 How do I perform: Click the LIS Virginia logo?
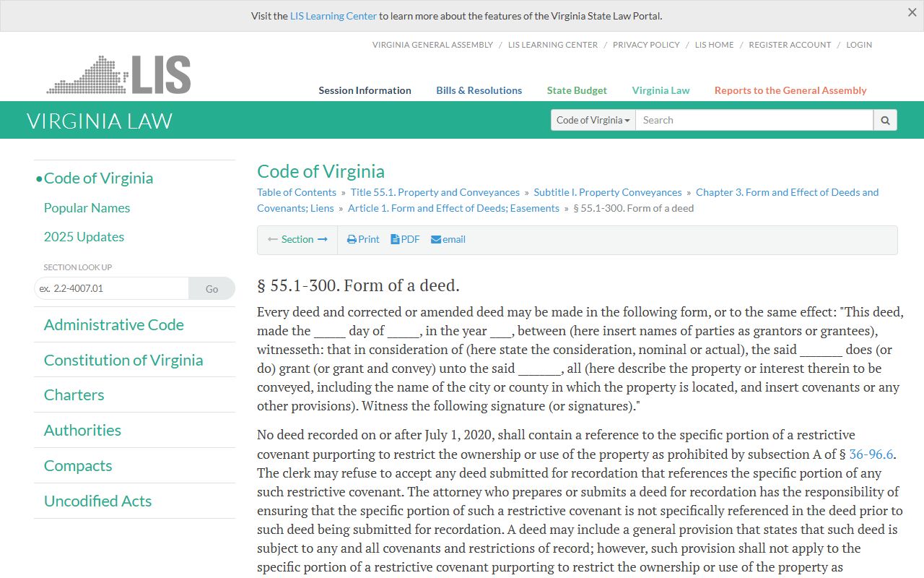pyautogui.click(x=119, y=74)
